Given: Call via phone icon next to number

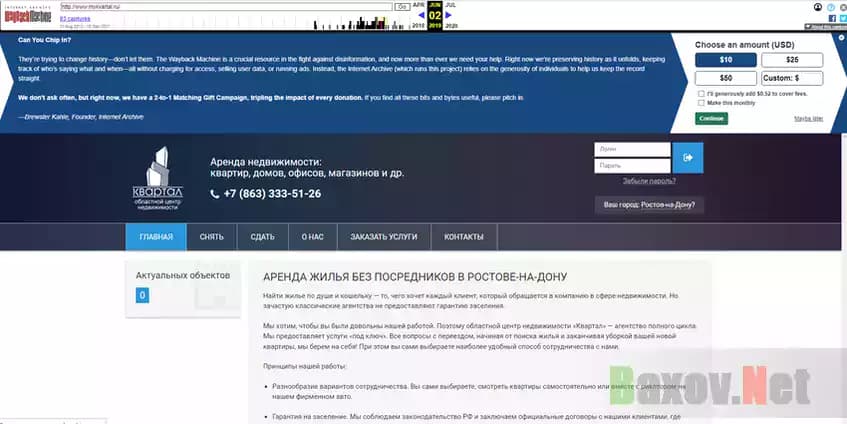Looking at the screenshot, I should point(214,194).
